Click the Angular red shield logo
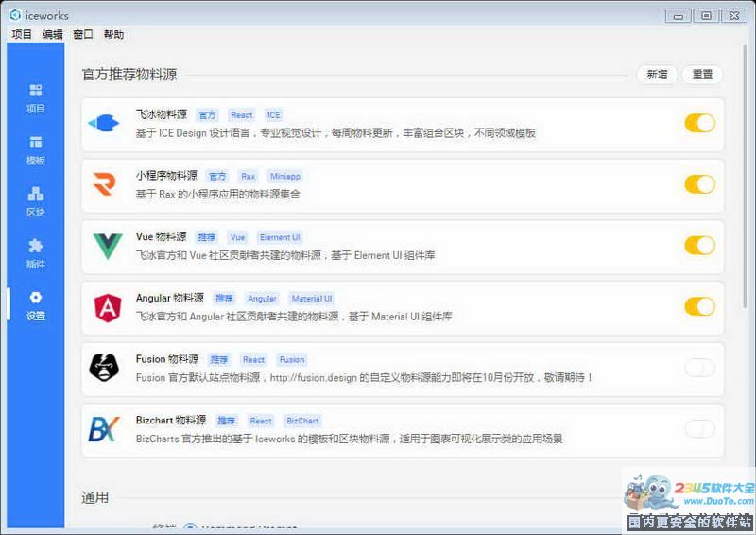Screen dimensions: 756x535 coord(108,308)
